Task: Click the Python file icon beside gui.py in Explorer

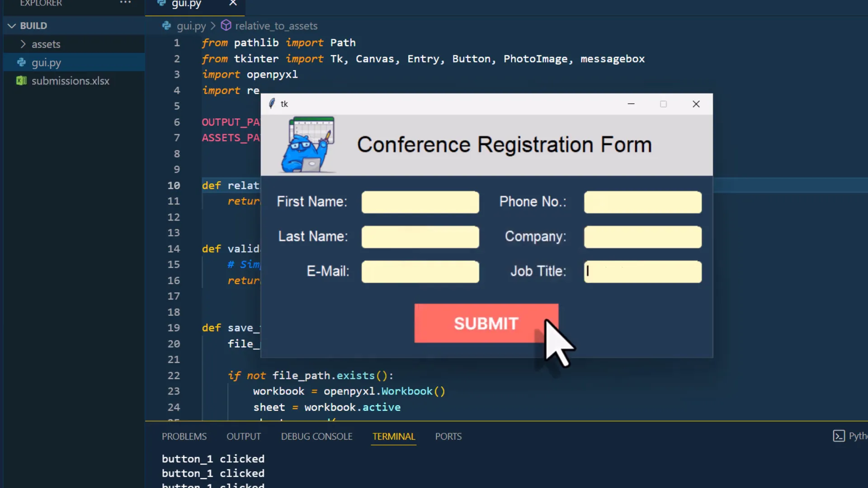Action: (21, 62)
